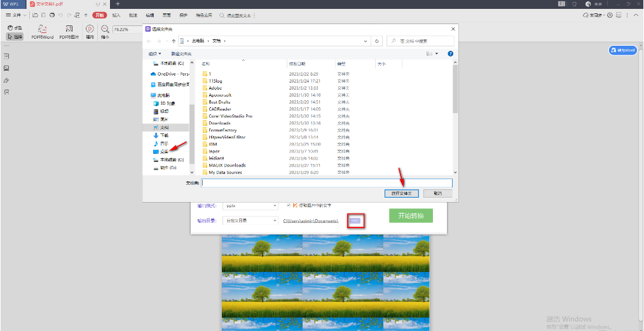Screen dimensions: 644x331
Task: Click the PDF转图片 tool icon
Action: (x=69, y=29)
